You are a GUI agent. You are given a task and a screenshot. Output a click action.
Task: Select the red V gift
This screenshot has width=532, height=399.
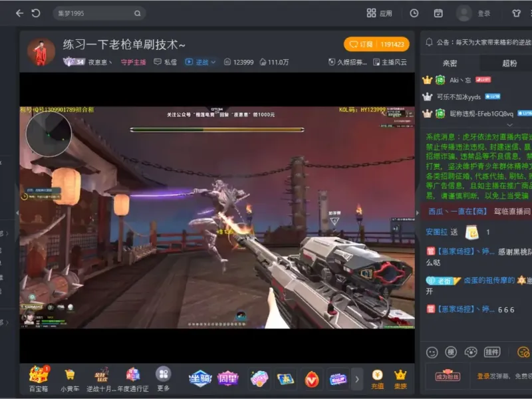(x=312, y=378)
